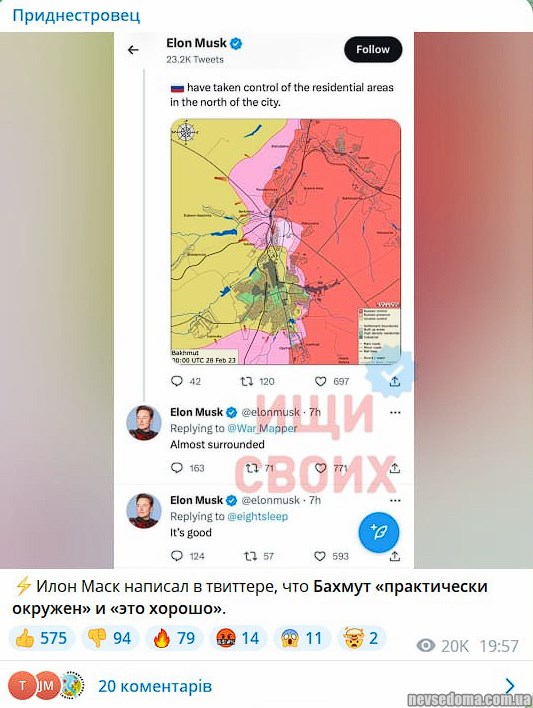Open more options for 'It's good' tweet
Viewport: 533px width, 708px height.
click(x=395, y=500)
